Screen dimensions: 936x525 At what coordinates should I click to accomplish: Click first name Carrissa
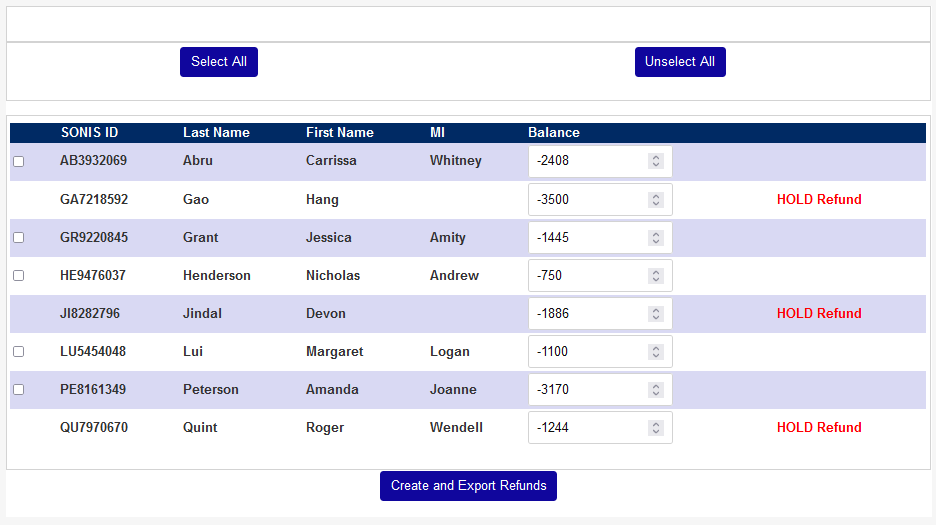pyautogui.click(x=331, y=161)
